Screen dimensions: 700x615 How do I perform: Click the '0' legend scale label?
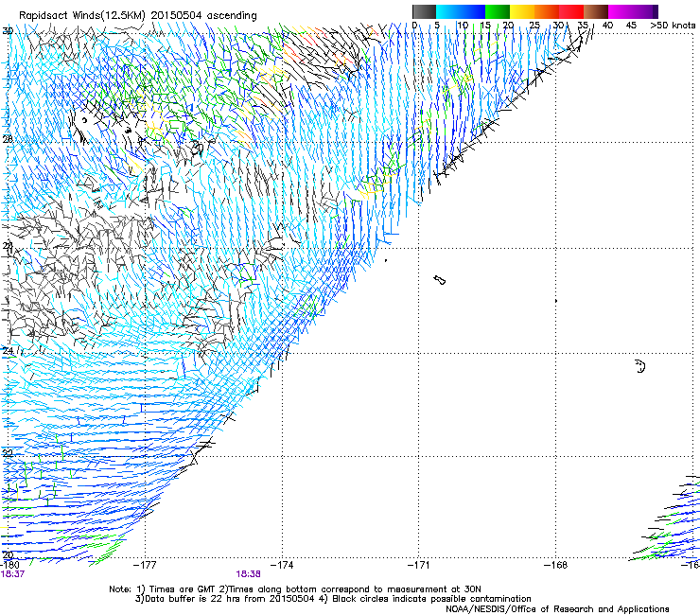coord(414,25)
